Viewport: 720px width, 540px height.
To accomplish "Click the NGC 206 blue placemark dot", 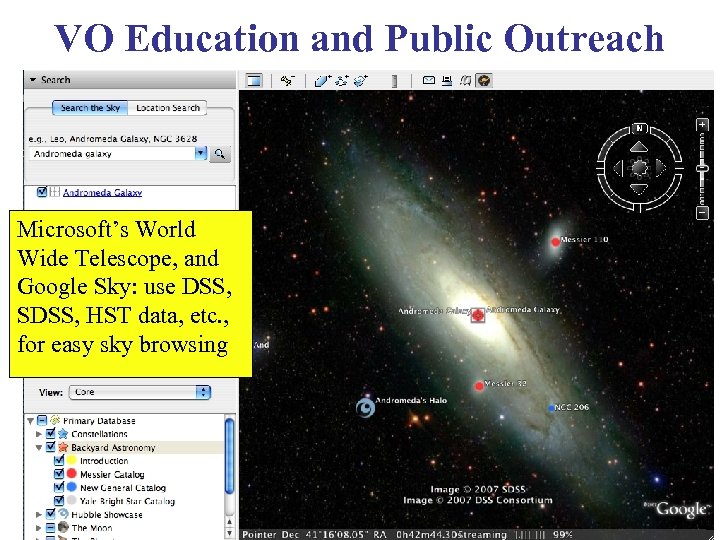I will 551,408.
